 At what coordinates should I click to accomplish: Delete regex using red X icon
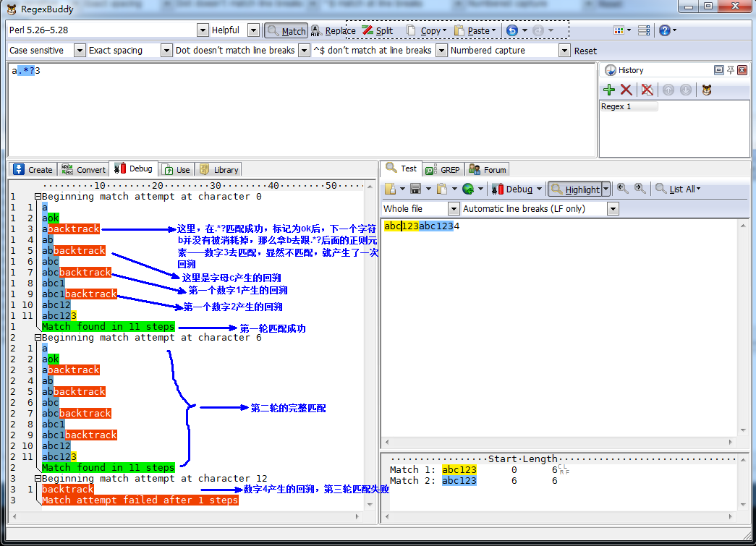(627, 90)
